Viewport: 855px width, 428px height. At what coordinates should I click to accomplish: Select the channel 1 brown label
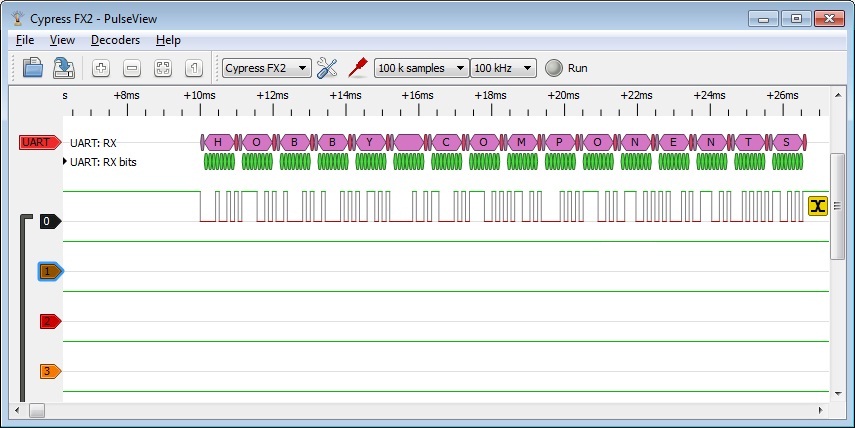[x=50, y=271]
